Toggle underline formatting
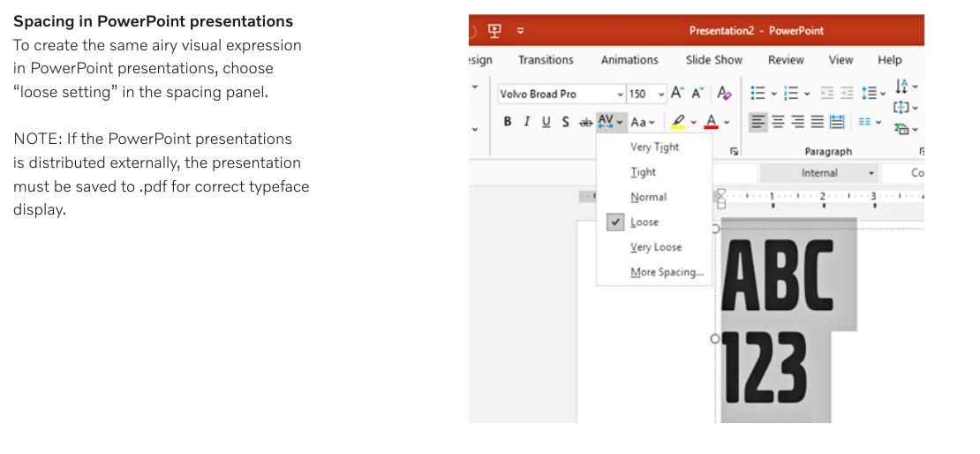980x454 pixels. (547, 122)
